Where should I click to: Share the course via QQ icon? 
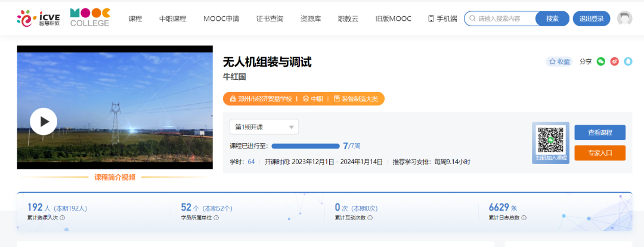(x=627, y=61)
